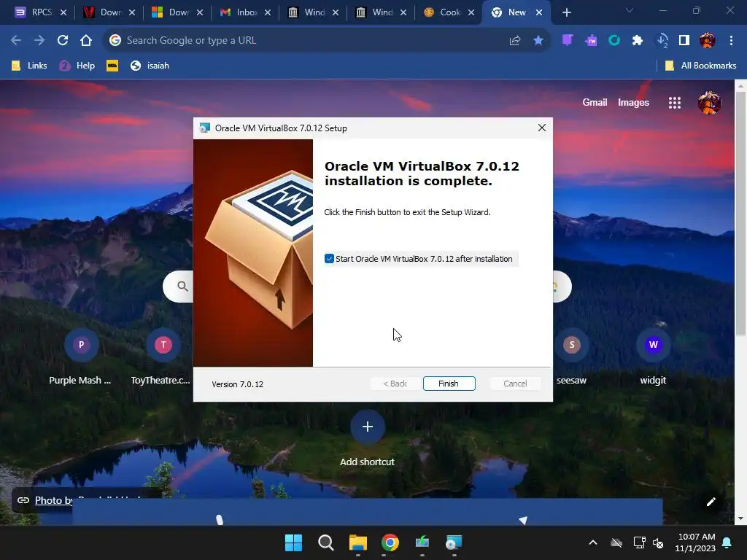Viewport: 747px width, 560px height.
Task: Open Gmail link on new tab page
Action: tap(595, 102)
